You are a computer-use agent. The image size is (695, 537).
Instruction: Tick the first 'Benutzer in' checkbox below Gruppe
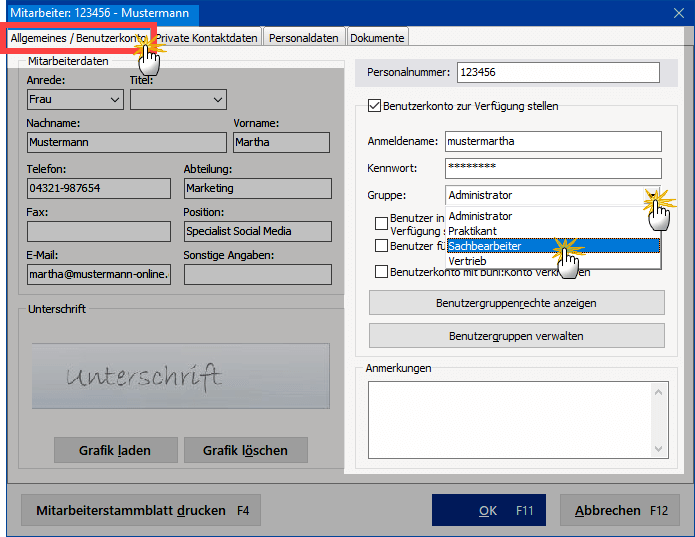[x=381, y=223]
